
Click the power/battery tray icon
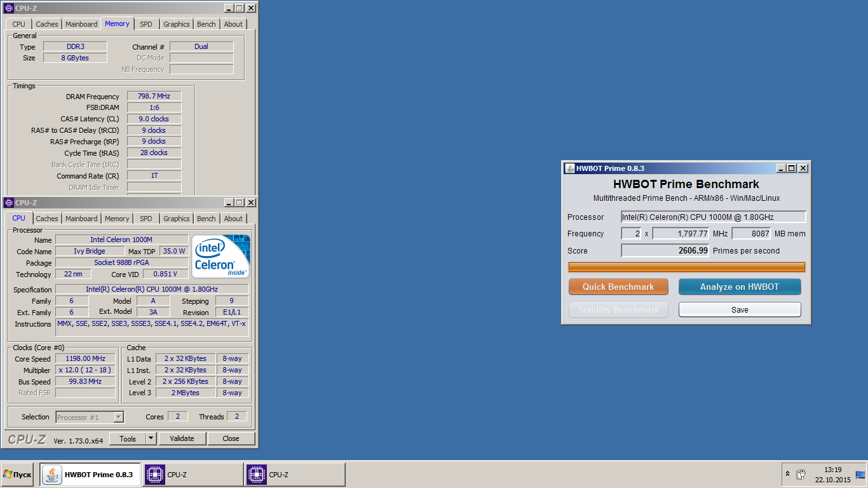point(801,474)
